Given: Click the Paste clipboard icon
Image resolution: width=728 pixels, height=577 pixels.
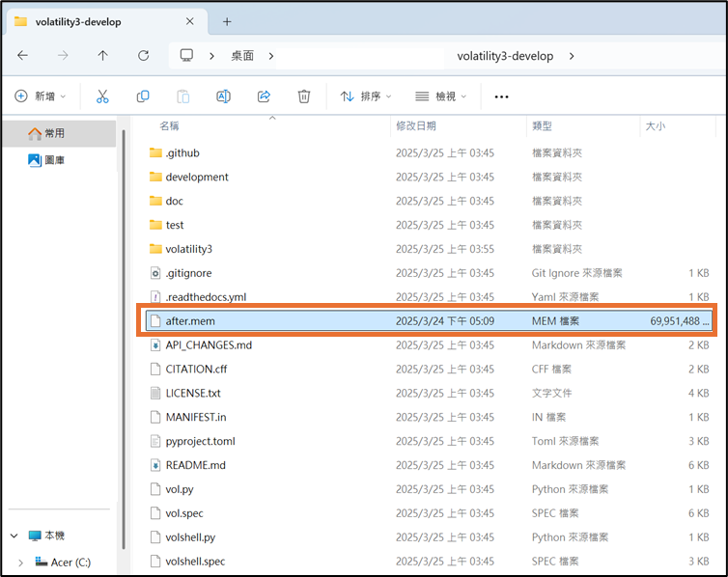Looking at the screenshot, I should [182, 96].
